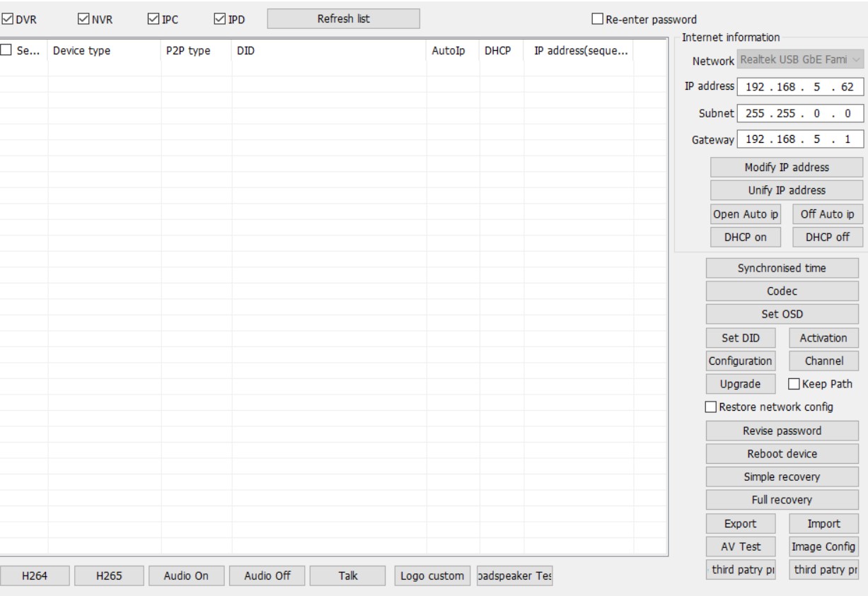The image size is (868, 596).
Task: Open the Network adapter dropdown
Action: [800, 62]
